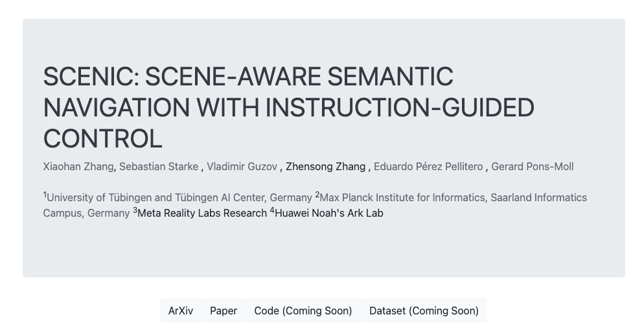Select the Code (Coming Soon) button
This screenshot has height=328, width=644.
click(303, 311)
